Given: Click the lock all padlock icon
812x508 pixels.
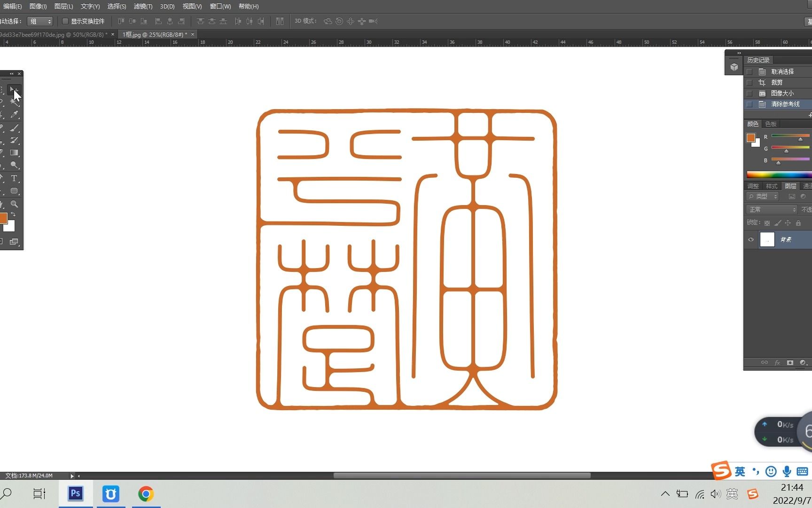Looking at the screenshot, I should pyautogui.click(x=798, y=223).
